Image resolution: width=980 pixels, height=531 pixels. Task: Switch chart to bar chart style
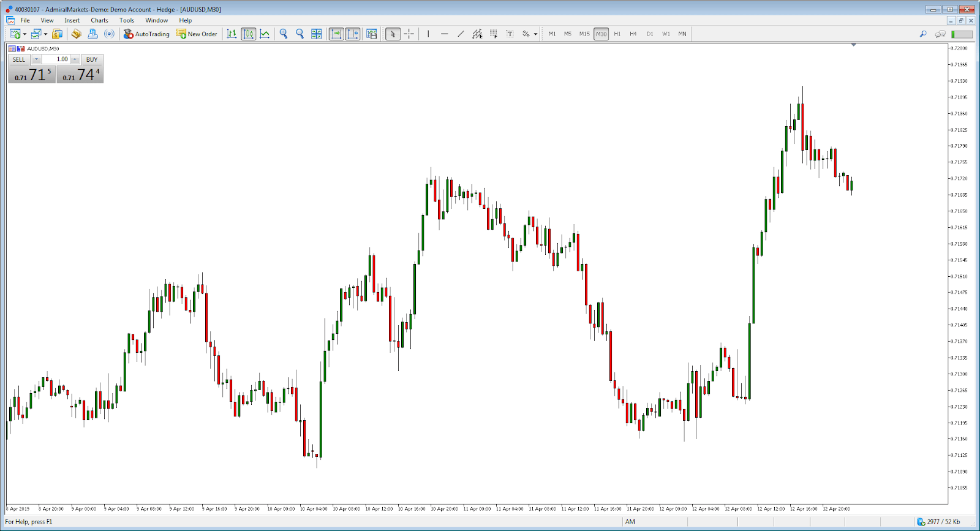coord(232,34)
